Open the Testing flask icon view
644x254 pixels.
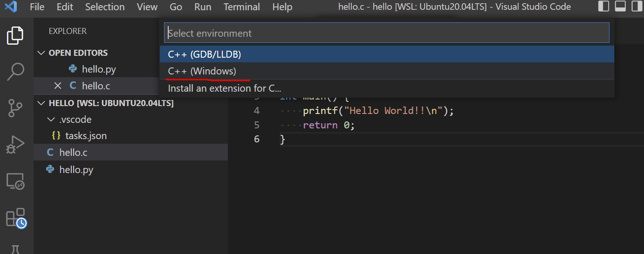15,249
